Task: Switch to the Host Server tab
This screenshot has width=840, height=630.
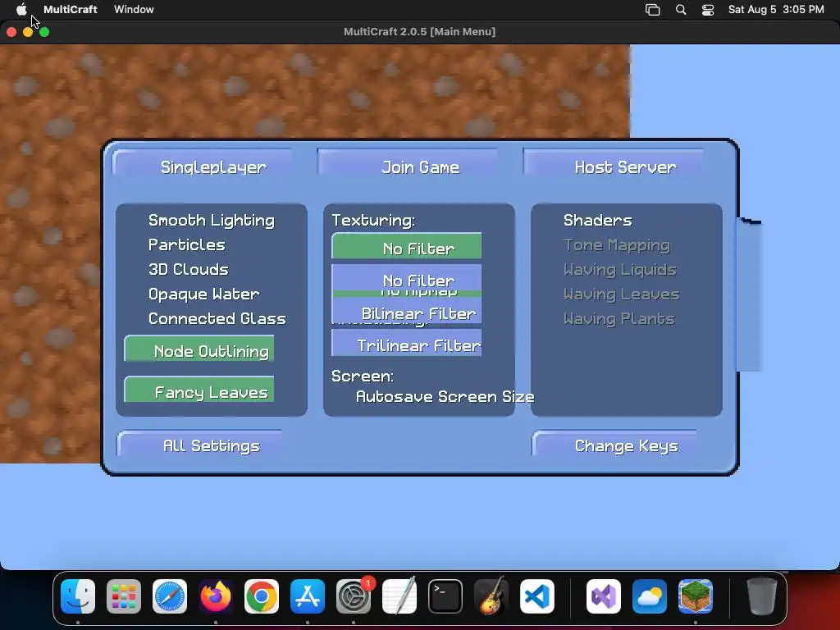Action: [614, 163]
